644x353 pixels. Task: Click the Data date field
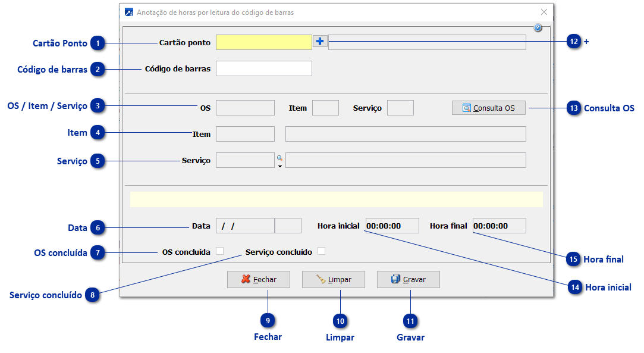(245, 226)
